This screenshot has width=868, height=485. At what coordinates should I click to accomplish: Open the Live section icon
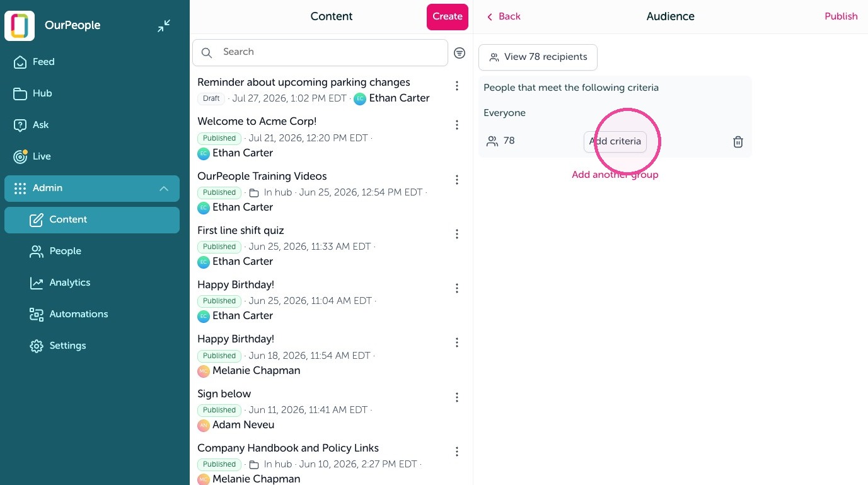pos(20,156)
